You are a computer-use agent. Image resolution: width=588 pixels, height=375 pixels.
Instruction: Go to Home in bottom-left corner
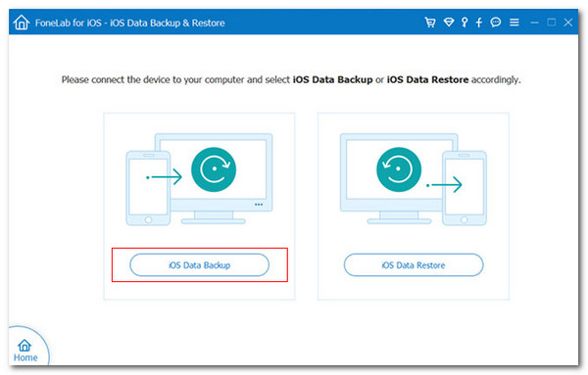click(x=25, y=351)
